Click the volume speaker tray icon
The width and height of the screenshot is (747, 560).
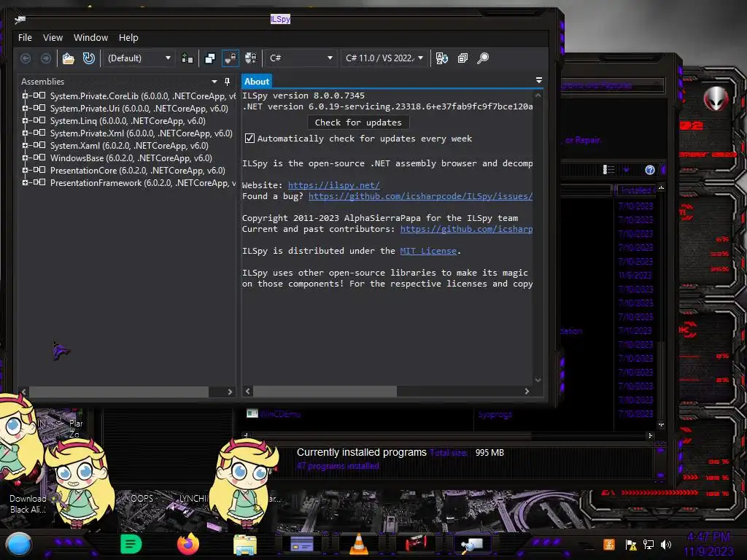[666, 545]
